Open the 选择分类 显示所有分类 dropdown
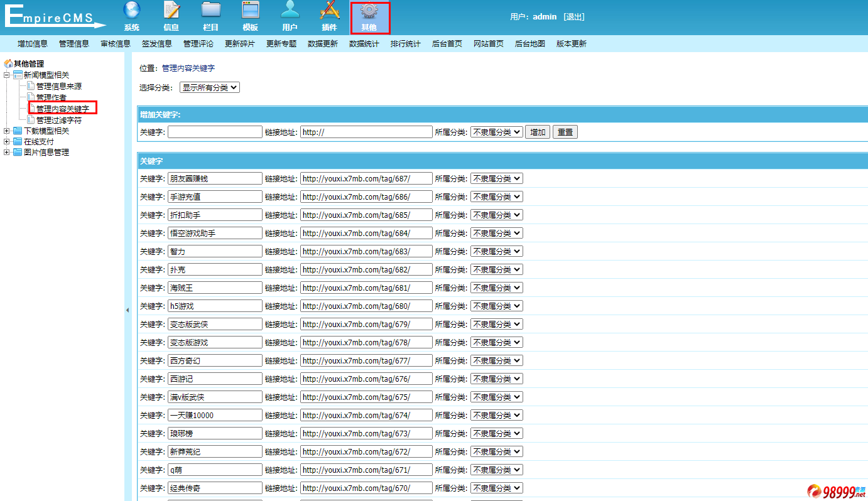The height and width of the screenshot is (501, 868). click(210, 88)
